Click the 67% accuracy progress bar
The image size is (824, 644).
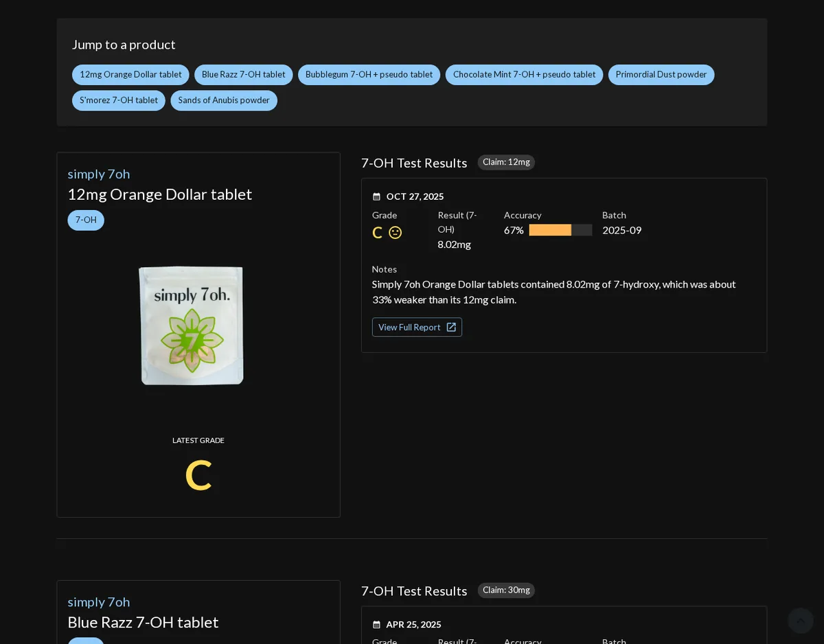(560, 230)
